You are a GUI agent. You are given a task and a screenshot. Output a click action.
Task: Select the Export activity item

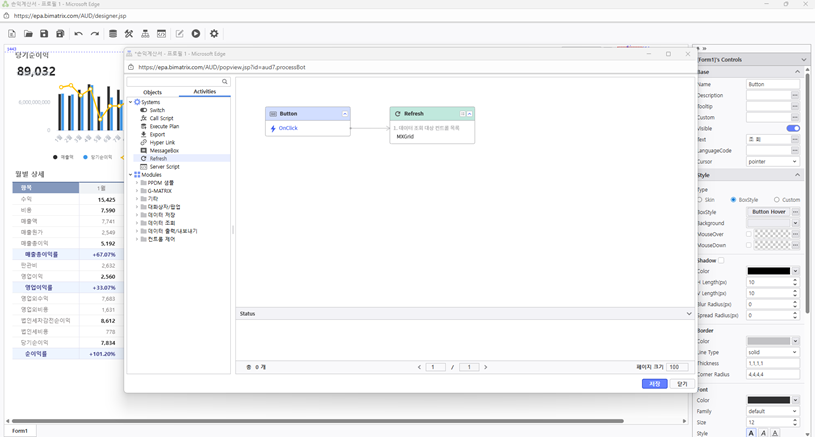point(157,134)
